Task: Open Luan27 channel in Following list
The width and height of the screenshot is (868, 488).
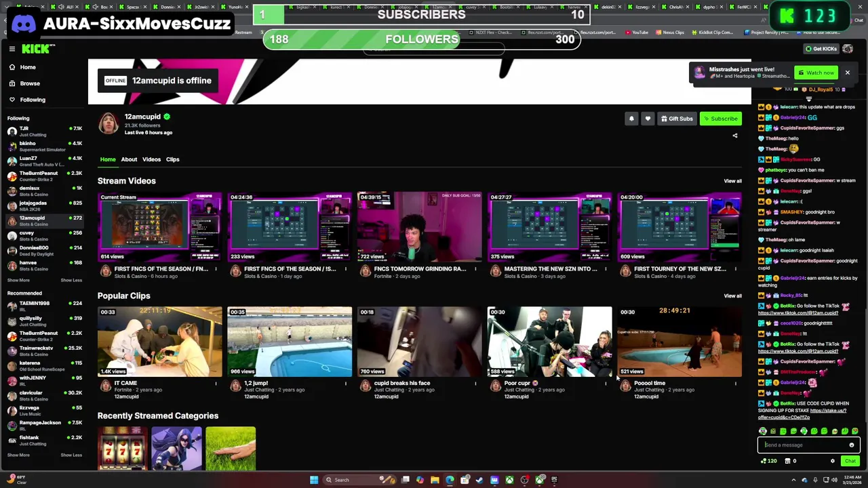Action: [x=44, y=161]
